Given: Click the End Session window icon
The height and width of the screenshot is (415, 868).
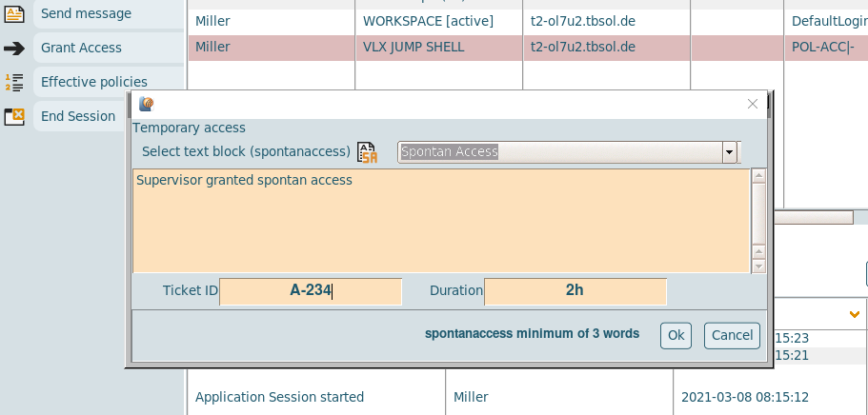Looking at the screenshot, I should tap(14, 116).
